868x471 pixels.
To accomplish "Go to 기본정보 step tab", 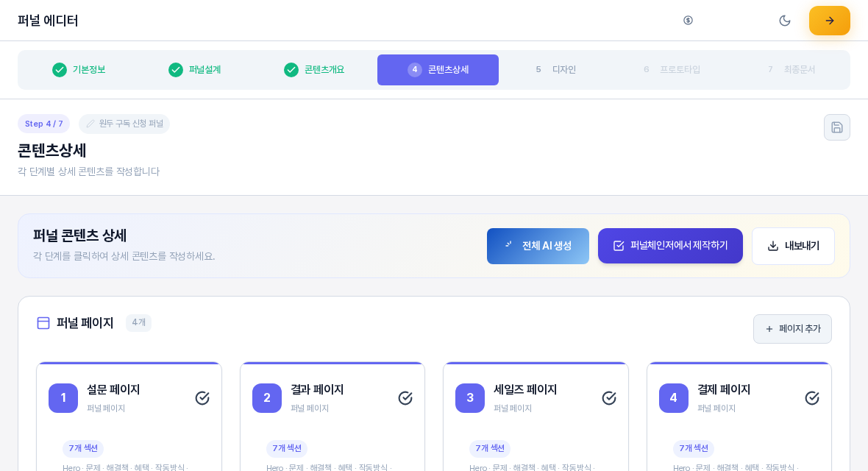I will pos(79,70).
